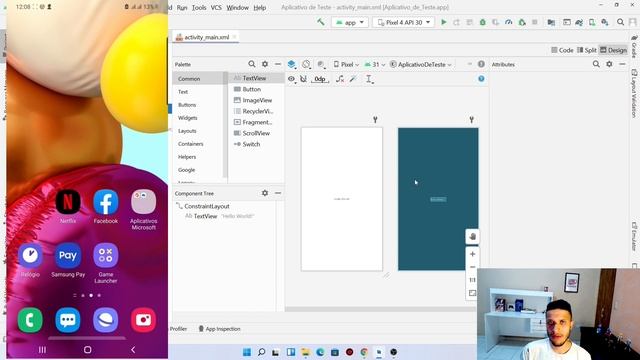Open the Pixel device preview dropdown
Viewport: 640px width, 360px height.
tap(346, 64)
